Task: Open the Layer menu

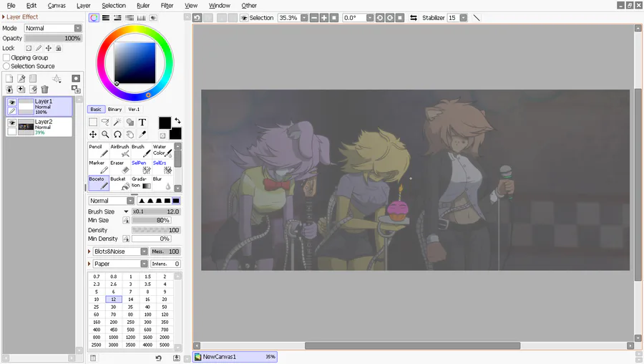Action: [84, 5]
